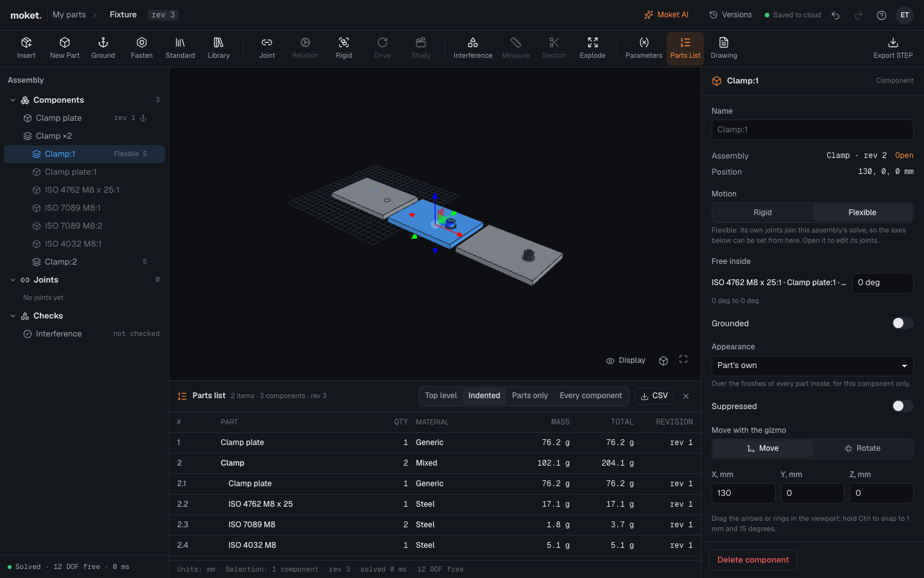Open the Insert tool
This screenshot has height=578, width=924.
point(26,48)
